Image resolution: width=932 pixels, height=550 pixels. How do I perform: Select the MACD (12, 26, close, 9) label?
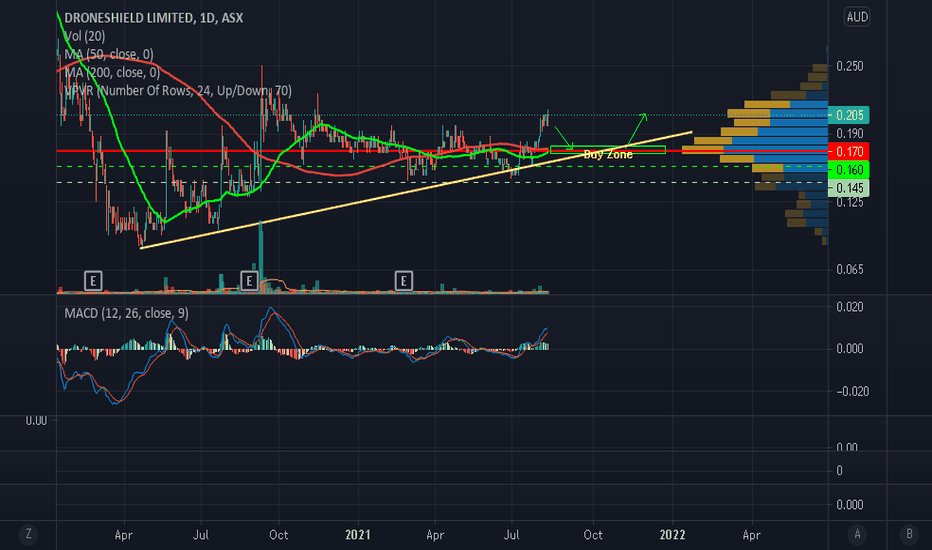[x=126, y=313]
